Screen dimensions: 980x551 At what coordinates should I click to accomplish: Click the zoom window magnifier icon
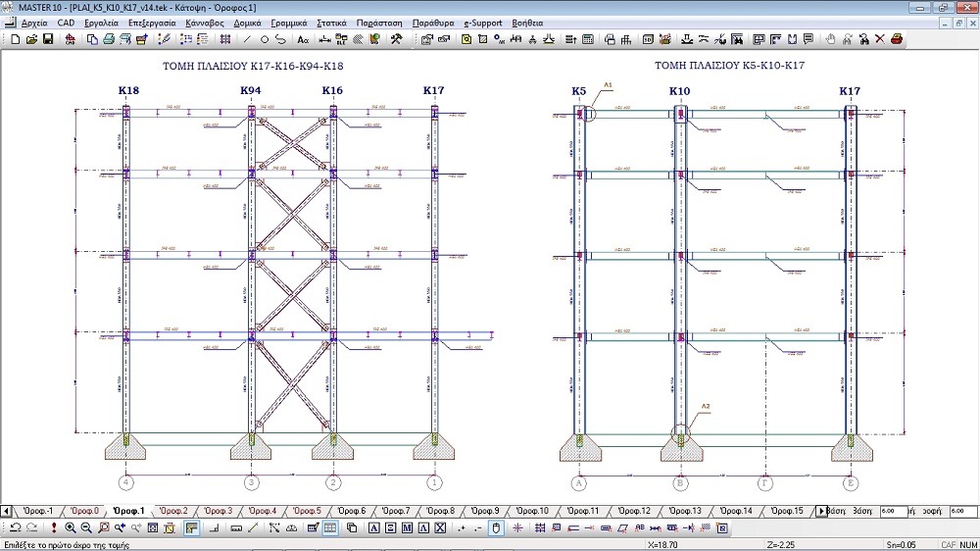click(x=103, y=527)
